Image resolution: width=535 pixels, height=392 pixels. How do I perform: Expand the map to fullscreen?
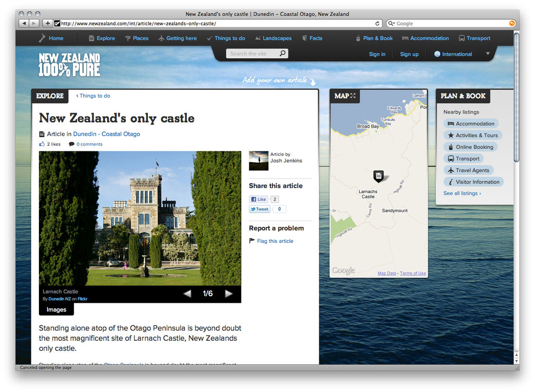[353, 96]
